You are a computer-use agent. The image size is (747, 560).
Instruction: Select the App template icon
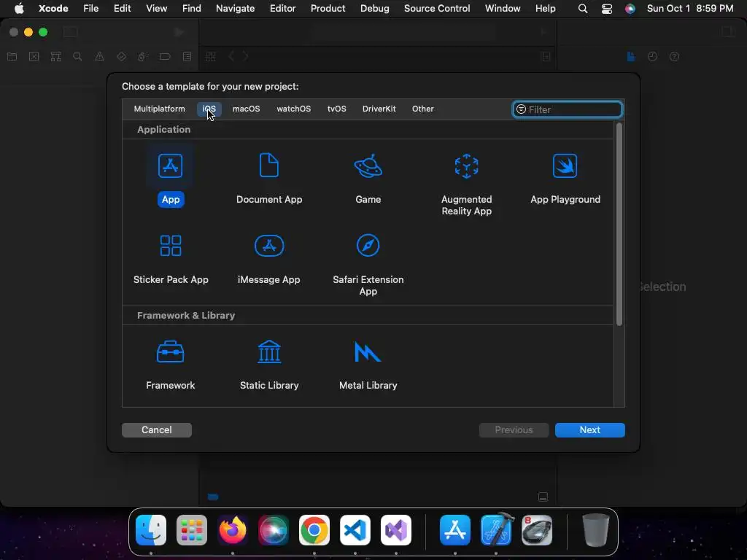(x=170, y=166)
